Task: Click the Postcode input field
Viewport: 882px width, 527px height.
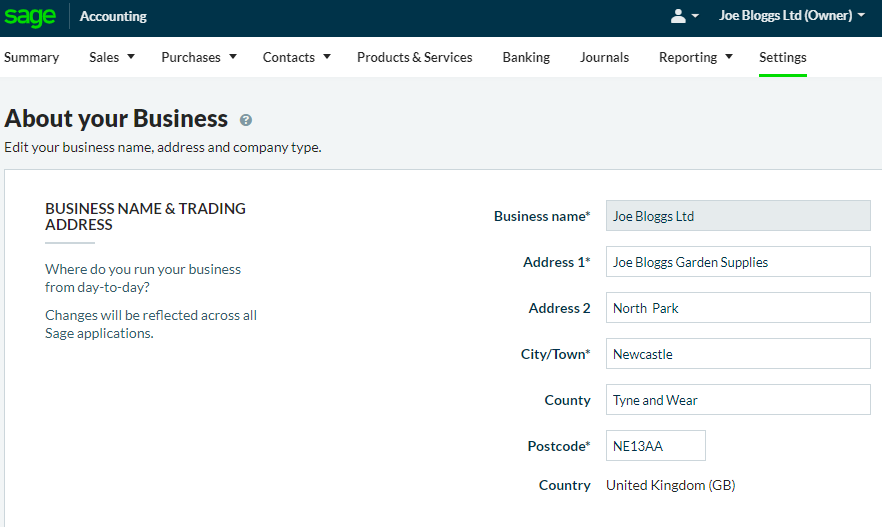Action: click(655, 446)
